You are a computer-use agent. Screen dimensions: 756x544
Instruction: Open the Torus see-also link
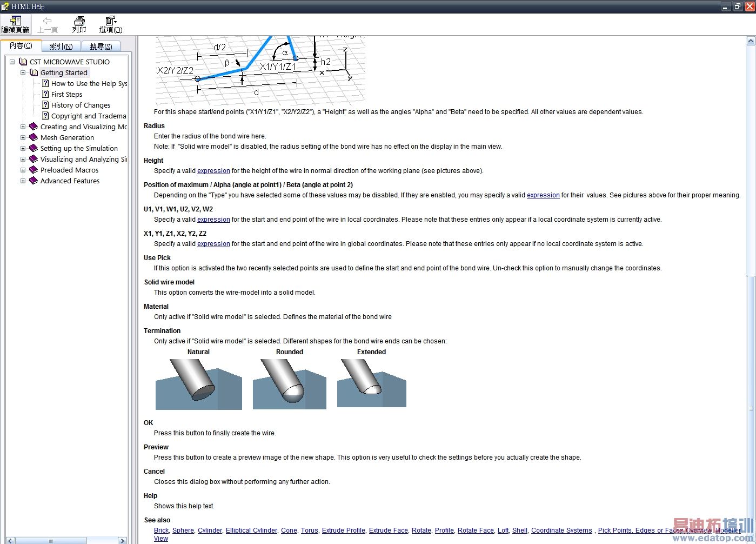310,530
